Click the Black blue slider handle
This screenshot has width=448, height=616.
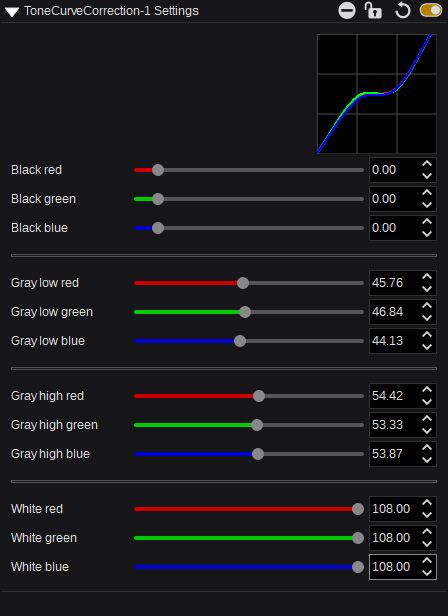pos(158,228)
